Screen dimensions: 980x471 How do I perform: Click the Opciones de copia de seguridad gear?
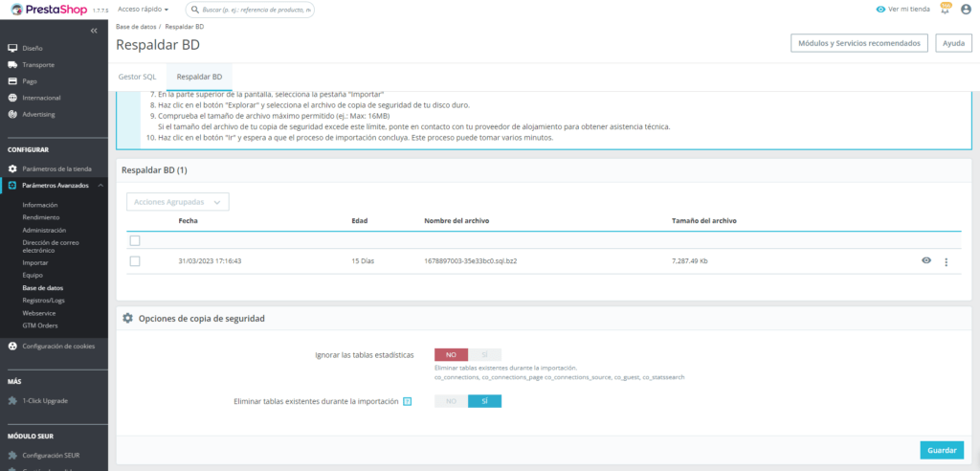[x=127, y=319]
